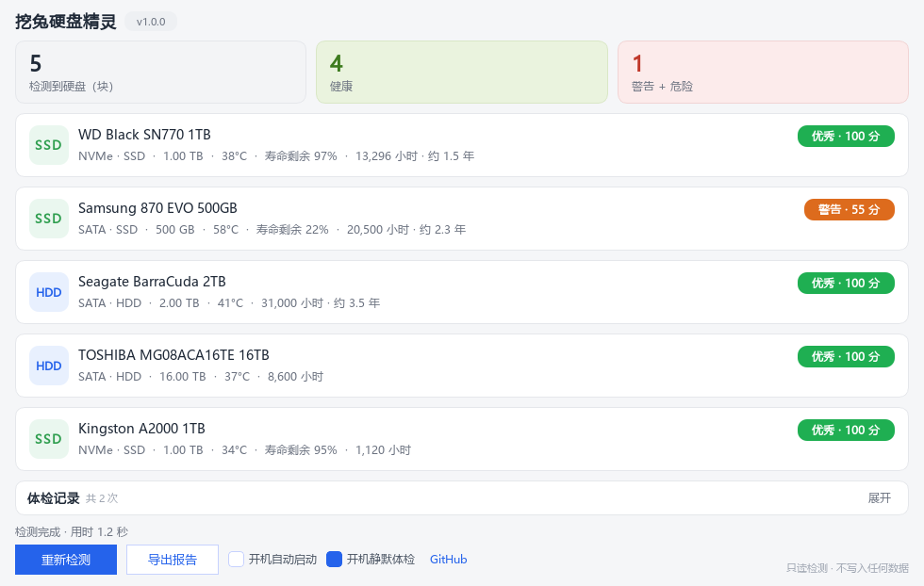Click the SSD icon next to Kingston A2000

49,439
